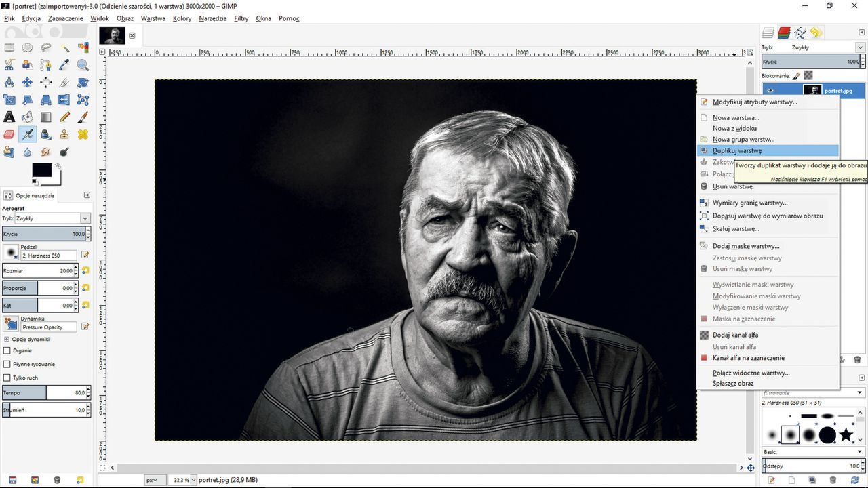Toggle lock pixels brush icon
The width and height of the screenshot is (868, 488).
796,75
